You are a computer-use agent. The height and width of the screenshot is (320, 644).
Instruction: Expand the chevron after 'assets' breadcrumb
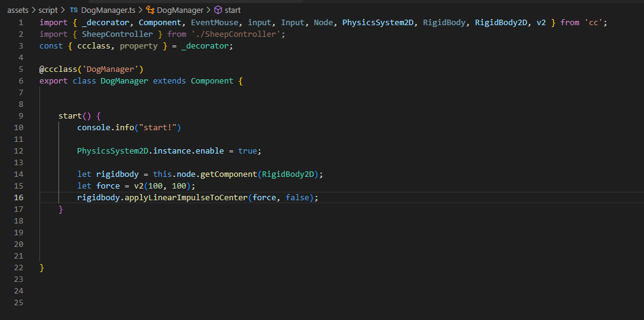[x=33, y=10]
